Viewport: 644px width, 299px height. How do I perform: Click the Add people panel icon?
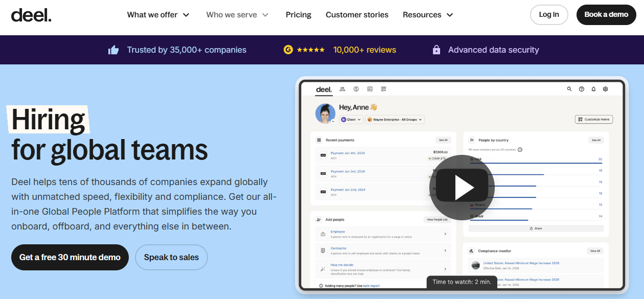[x=319, y=220]
